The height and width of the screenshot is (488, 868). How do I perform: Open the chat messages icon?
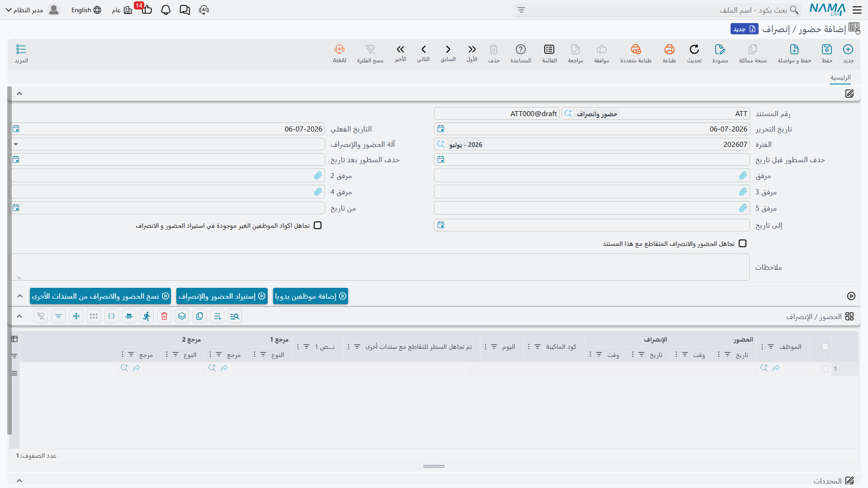coord(185,10)
